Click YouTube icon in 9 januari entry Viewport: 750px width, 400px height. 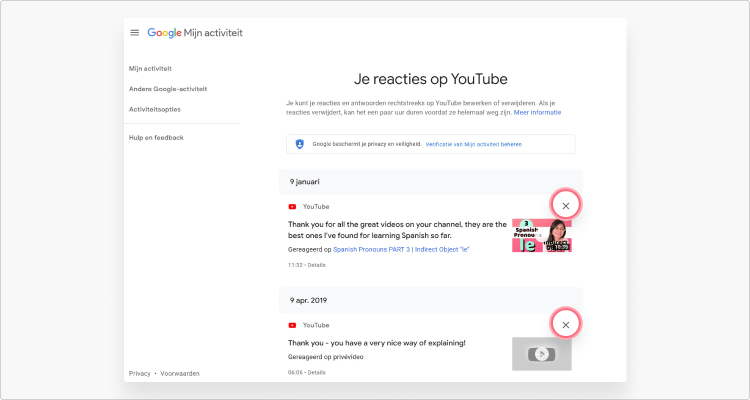coord(292,207)
